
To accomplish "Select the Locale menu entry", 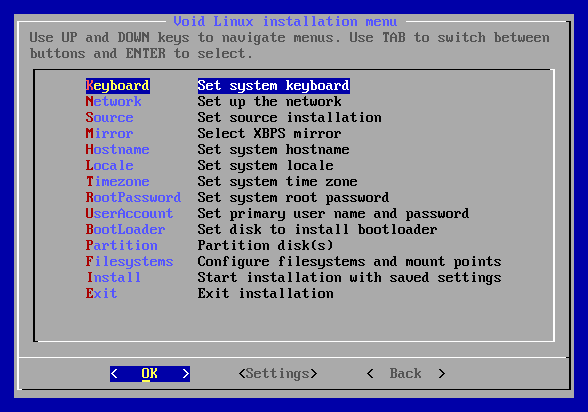I will pos(110,166).
